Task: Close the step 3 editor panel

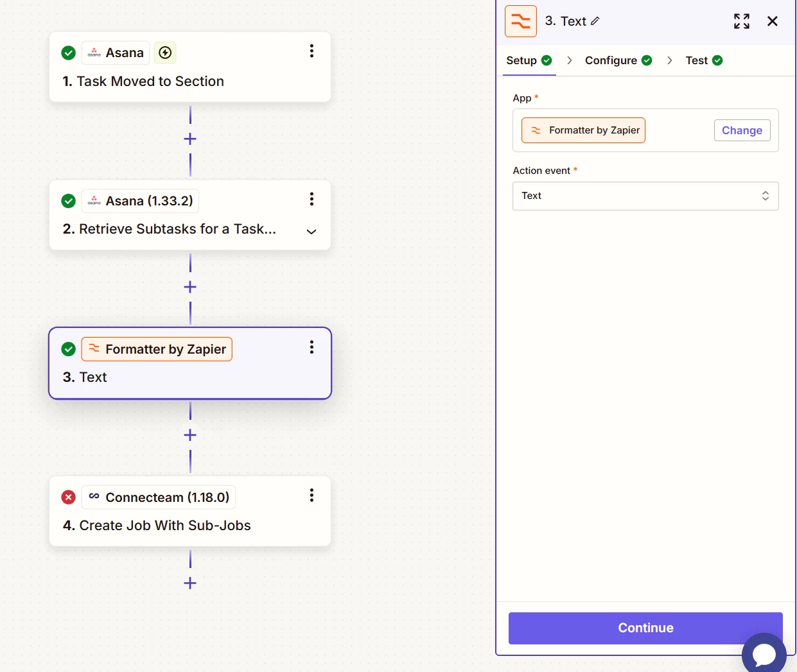Action: coord(773,21)
